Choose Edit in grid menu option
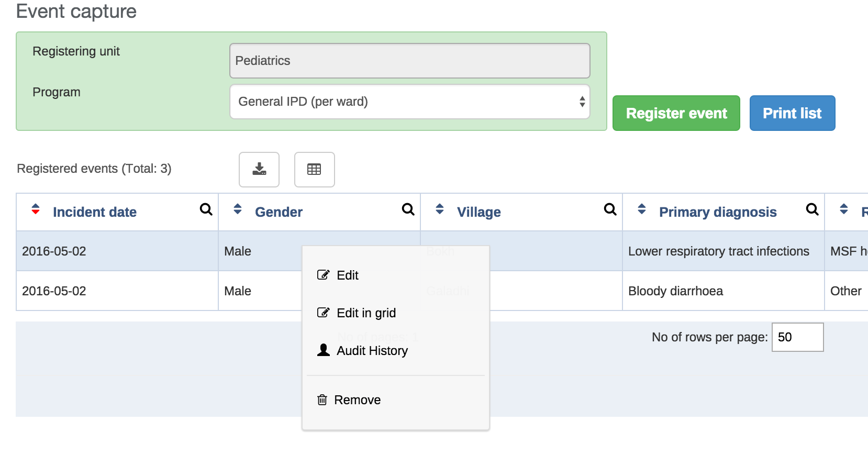Screen dimensions: 868x466 pyautogui.click(x=366, y=313)
